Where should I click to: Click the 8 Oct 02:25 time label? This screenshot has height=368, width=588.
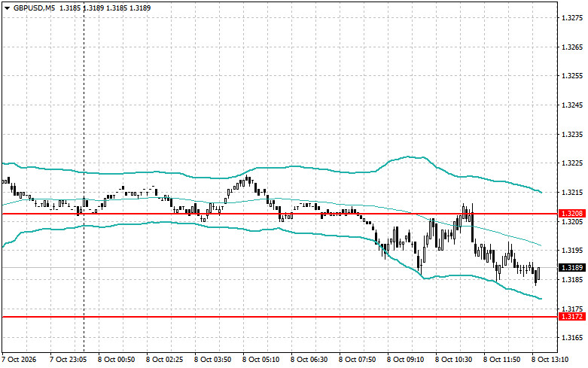point(165,360)
